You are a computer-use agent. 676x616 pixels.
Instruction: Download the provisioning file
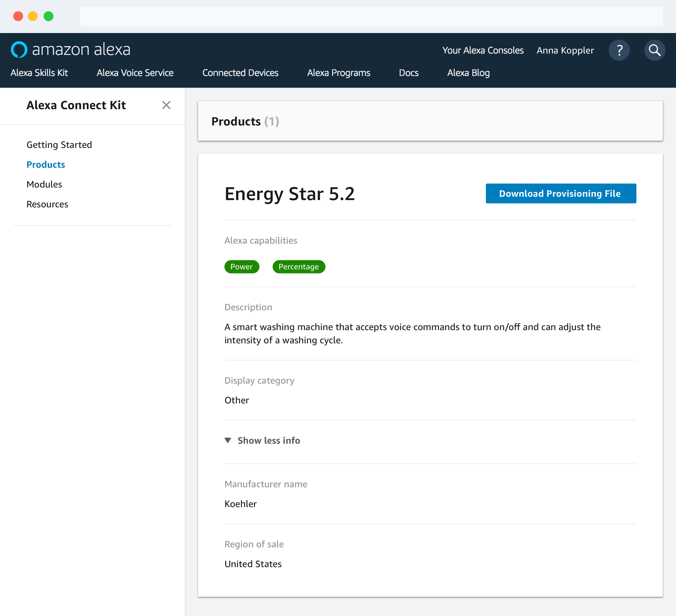(x=561, y=194)
